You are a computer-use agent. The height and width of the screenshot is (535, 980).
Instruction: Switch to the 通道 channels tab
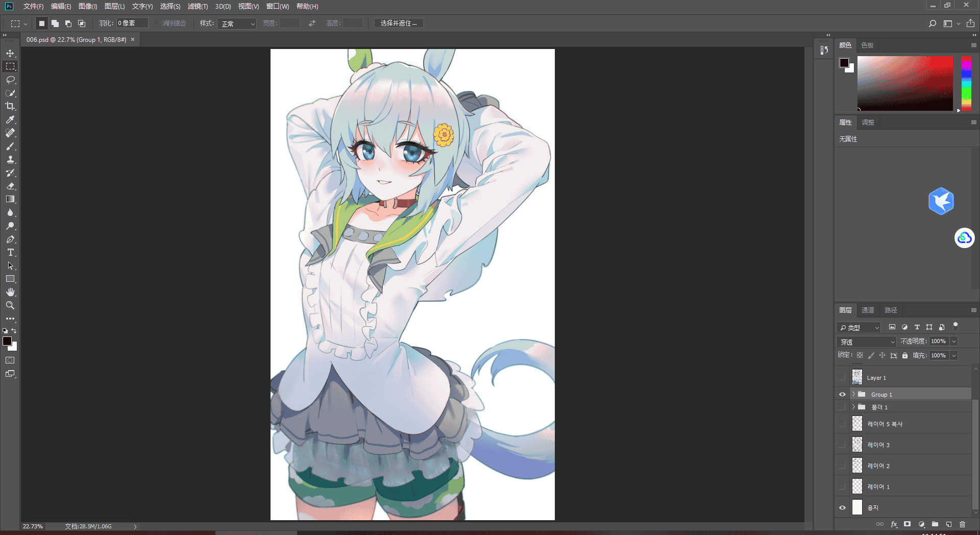(868, 310)
